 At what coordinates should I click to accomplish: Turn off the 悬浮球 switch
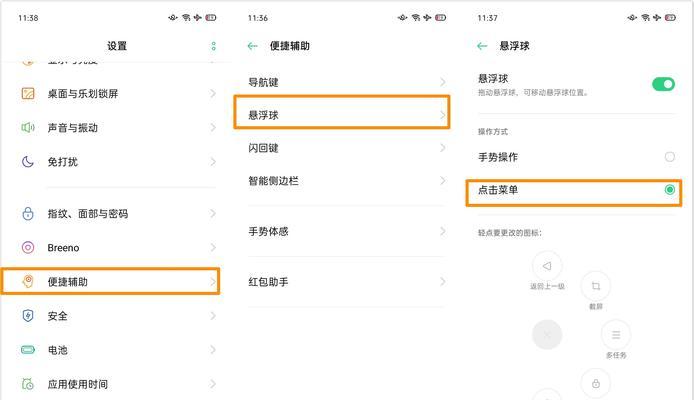[x=663, y=84]
